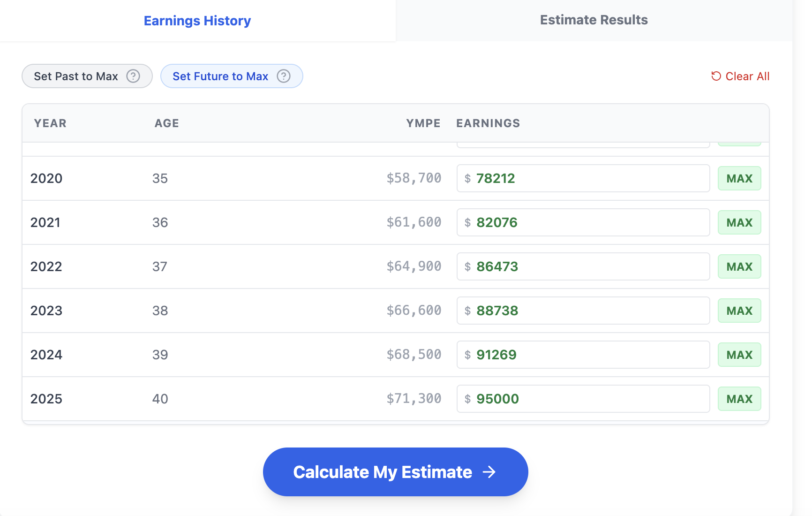Click the 2020 earnings input field
Image resolution: width=812 pixels, height=516 pixels.
[583, 178]
